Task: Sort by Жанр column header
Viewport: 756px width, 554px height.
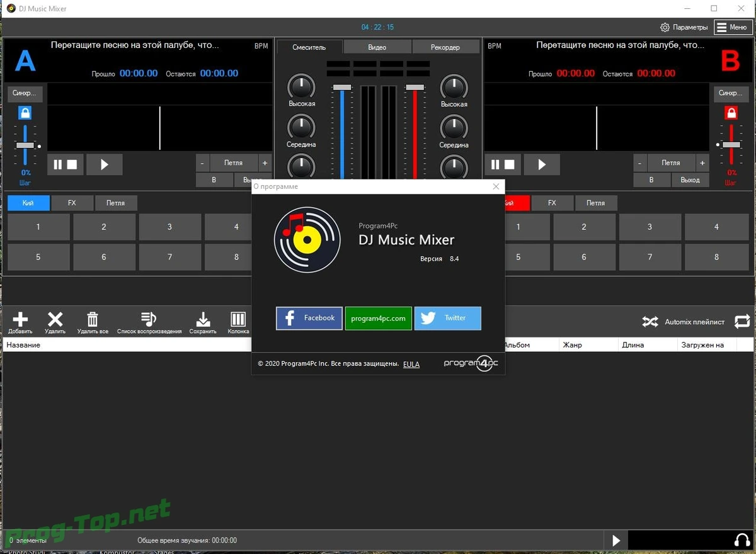Action: [x=587, y=345]
